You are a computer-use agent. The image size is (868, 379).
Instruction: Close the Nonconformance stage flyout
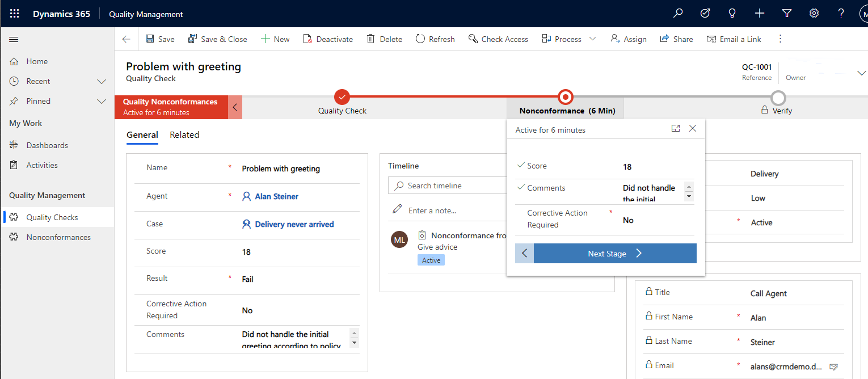click(693, 129)
